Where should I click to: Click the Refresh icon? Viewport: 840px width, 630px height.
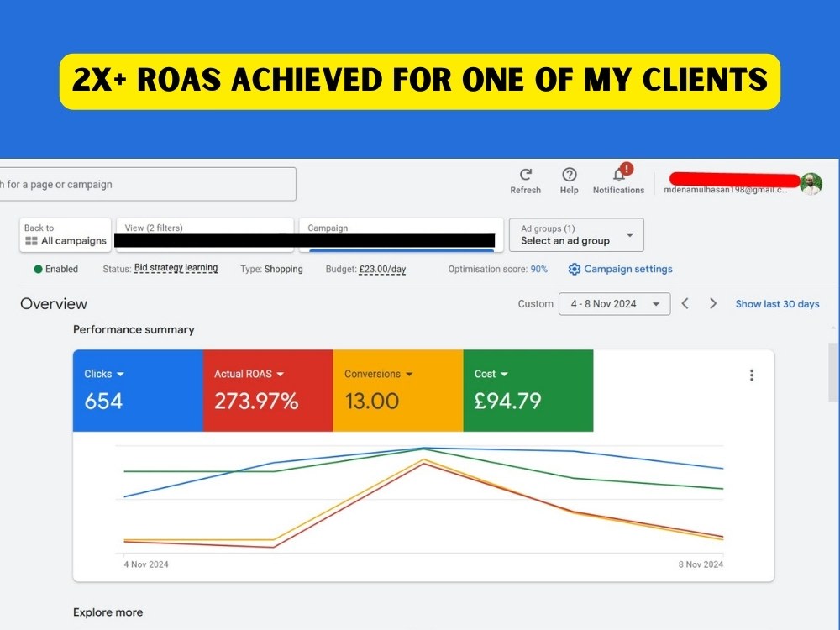point(526,175)
